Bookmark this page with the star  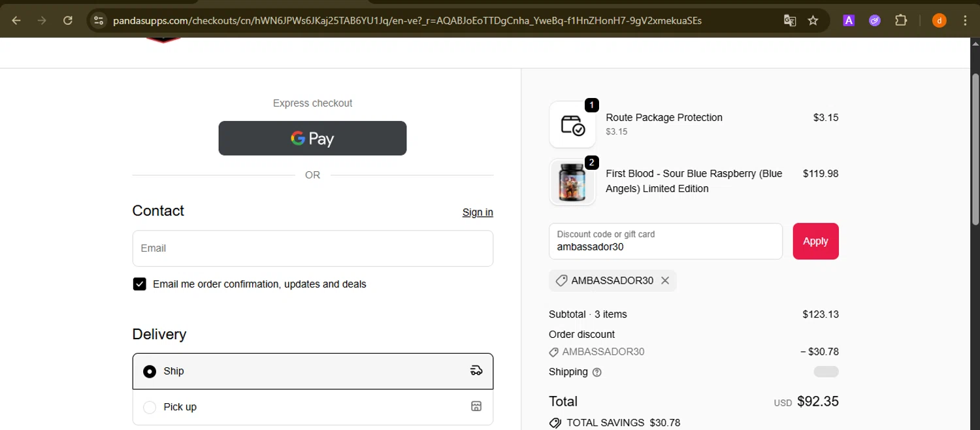coord(813,20)
